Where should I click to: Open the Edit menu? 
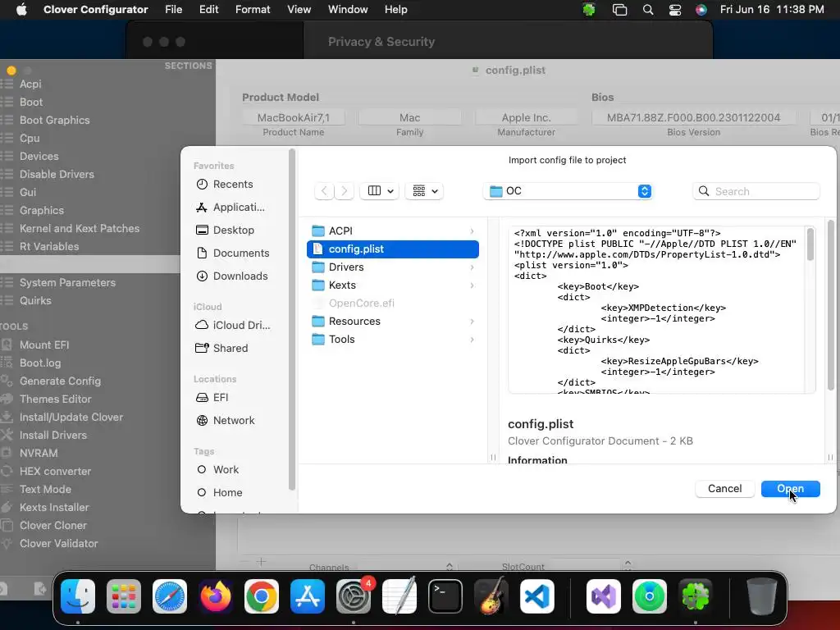click(209, 10)
